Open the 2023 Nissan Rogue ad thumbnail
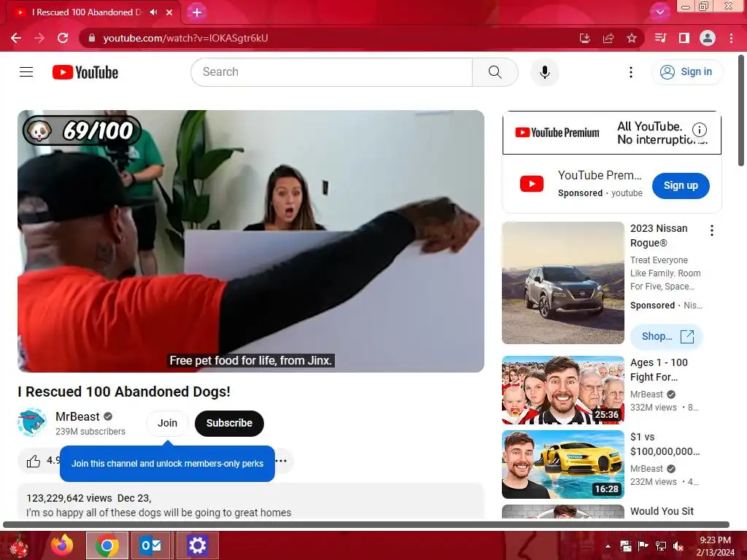 (563, 283)
